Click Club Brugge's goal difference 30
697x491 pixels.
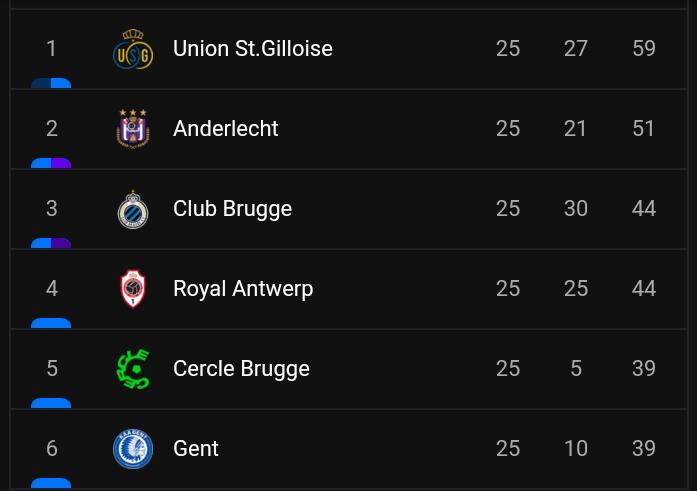576,208
